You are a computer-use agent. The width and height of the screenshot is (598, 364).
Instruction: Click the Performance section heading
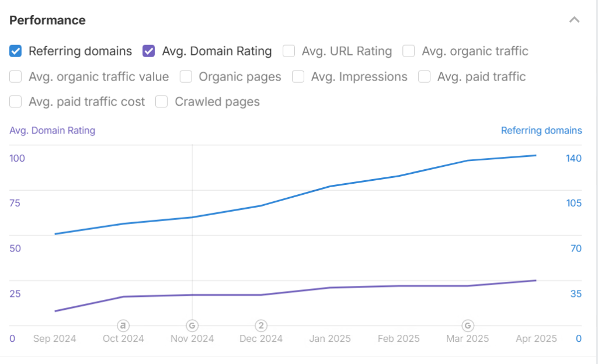(47, 20)
